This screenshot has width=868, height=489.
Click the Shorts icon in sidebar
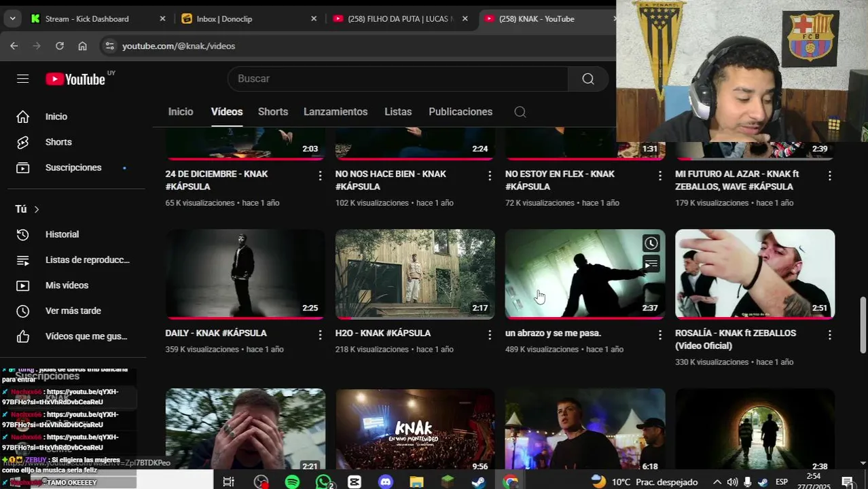click(23, 142)
